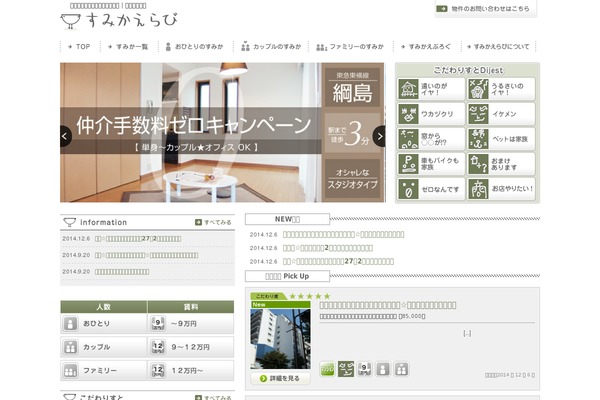Open information entry with 2014.9.20 and ☆
The width and height of the screenshot is (600, 400).
coord(147,255)
